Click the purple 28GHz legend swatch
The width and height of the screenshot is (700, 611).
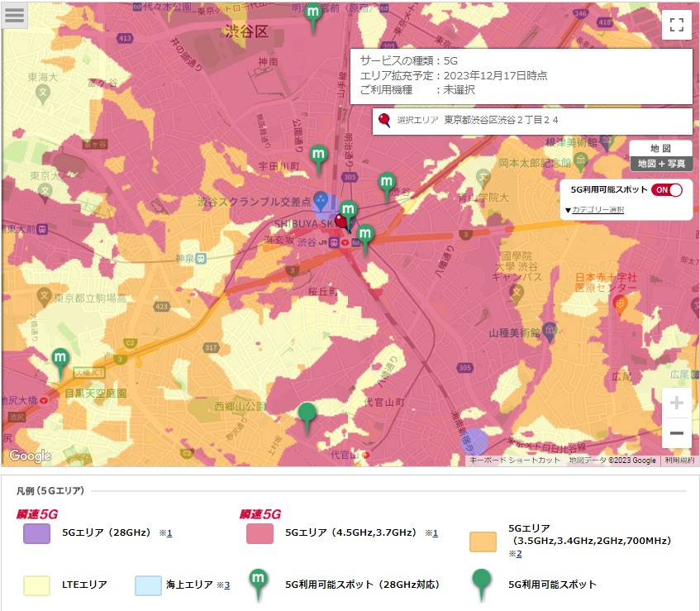pyautogui.click(x=37, y=533)
